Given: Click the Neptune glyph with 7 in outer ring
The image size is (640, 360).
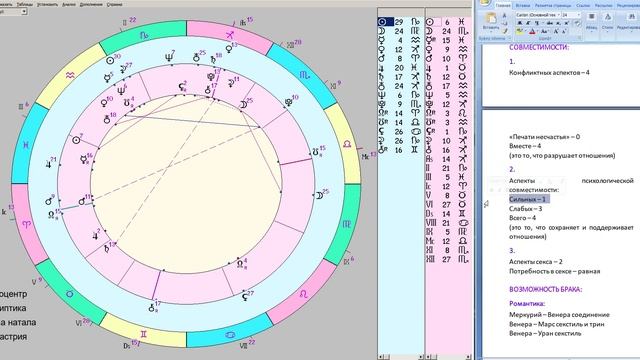Looking at the screenshot, I should tap(169, 57).
